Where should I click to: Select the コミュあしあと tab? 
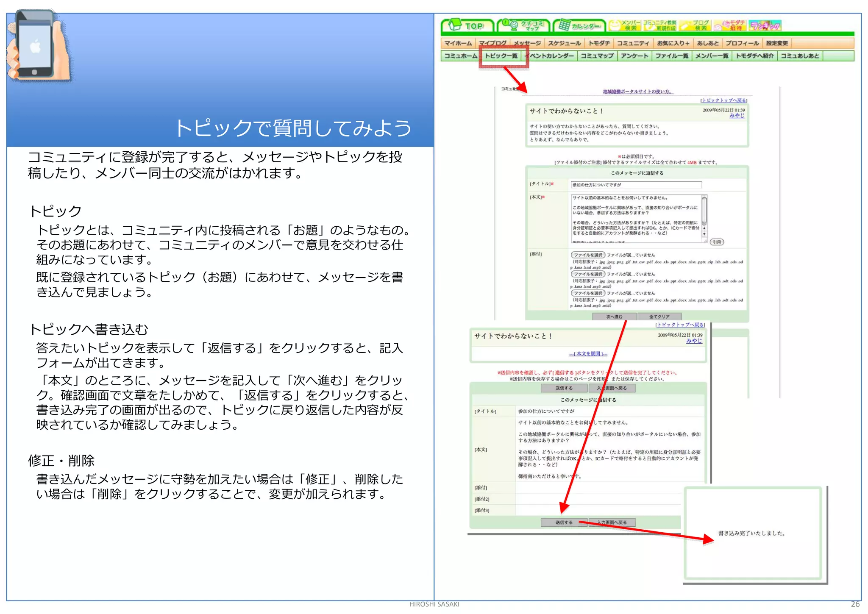click(x=800, y=56)
